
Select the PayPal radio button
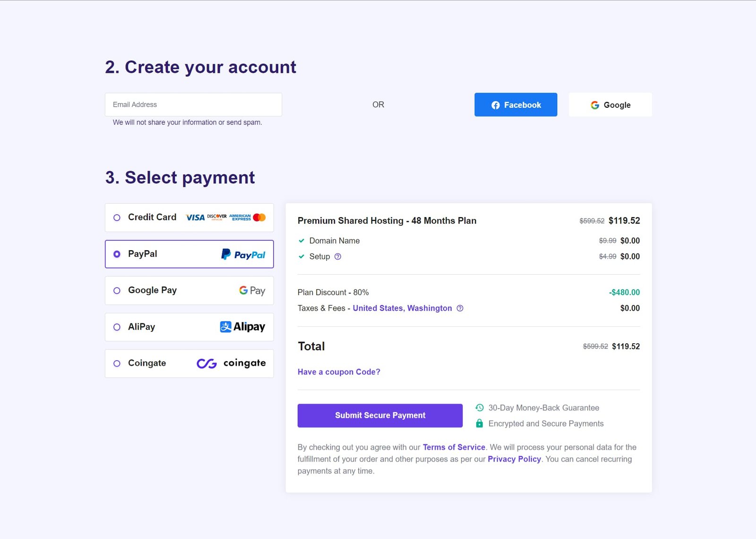pos(117,254)
